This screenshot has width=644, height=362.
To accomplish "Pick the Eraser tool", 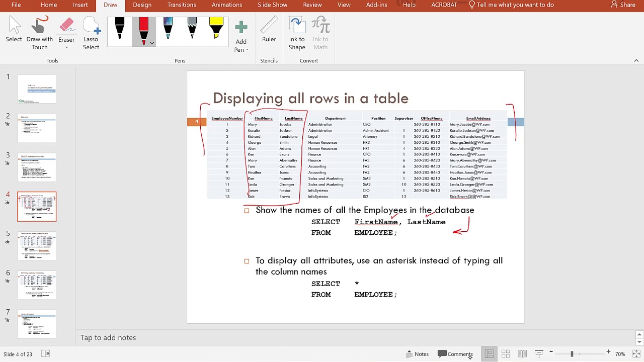I will 66,30.
